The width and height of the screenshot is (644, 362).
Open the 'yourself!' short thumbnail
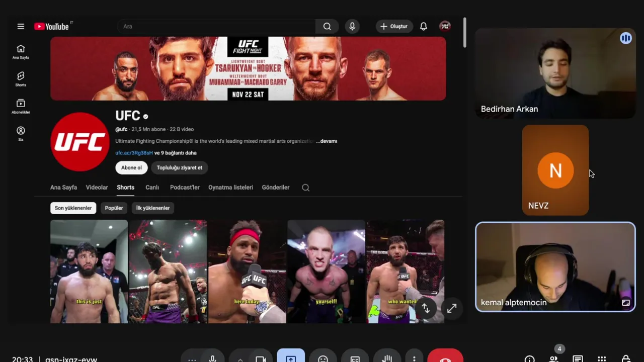326,271
